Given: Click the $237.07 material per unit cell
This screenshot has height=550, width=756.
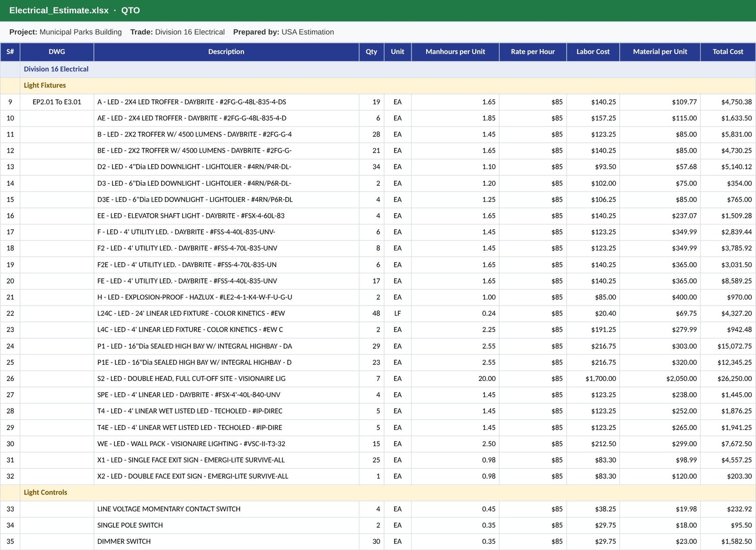Looking at the screenshot, I should point(660,216).
